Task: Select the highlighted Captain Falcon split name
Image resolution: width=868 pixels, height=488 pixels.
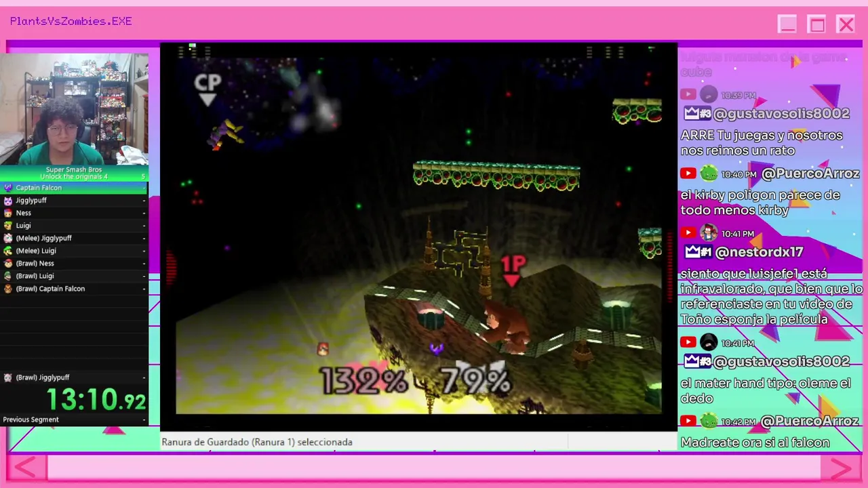Action: pyautogui.click(x=39, y=188)
